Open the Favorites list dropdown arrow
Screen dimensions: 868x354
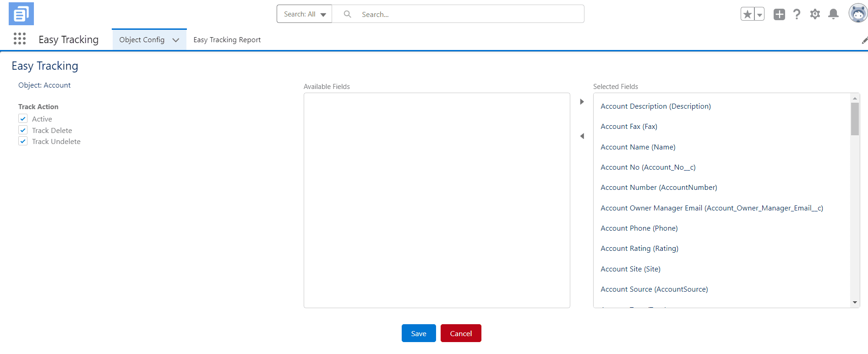point(759,14)
